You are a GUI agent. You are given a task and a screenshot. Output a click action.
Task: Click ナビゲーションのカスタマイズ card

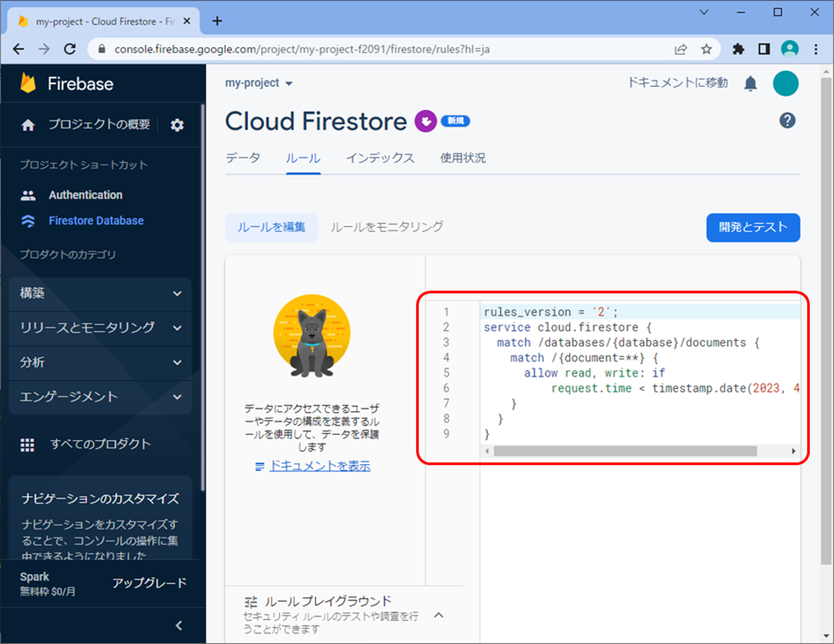[100, 518]
